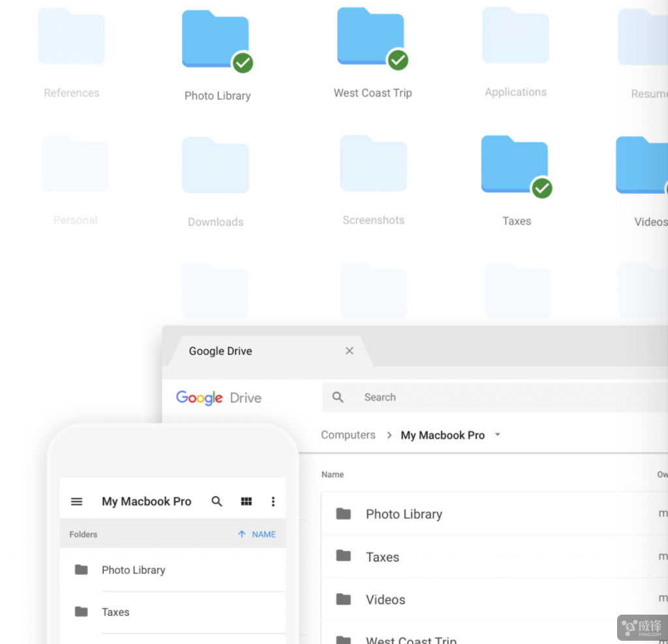Click the magnifier icon in search bar
The image size is (668, 644).
338,397
